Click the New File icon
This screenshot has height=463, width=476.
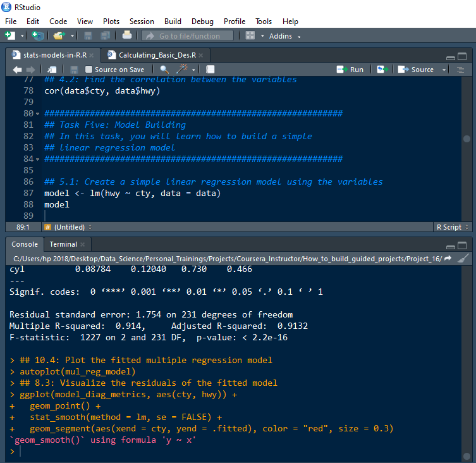point(9,36)
